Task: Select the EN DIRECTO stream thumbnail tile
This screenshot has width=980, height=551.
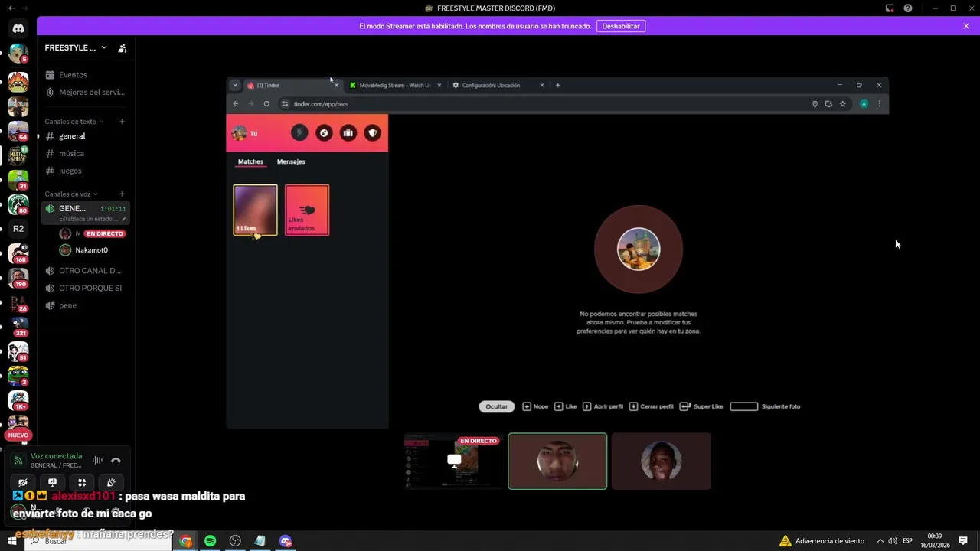Action: pos(453,461)
